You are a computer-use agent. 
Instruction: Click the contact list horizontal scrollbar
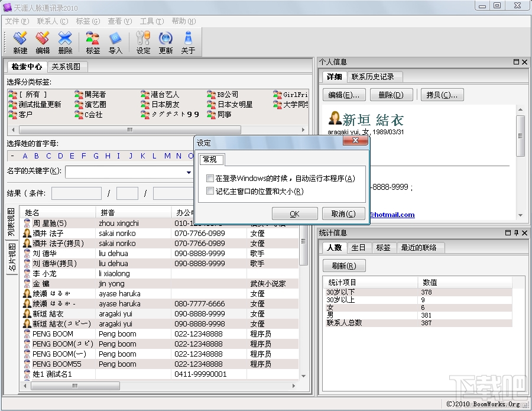(75, 386)
